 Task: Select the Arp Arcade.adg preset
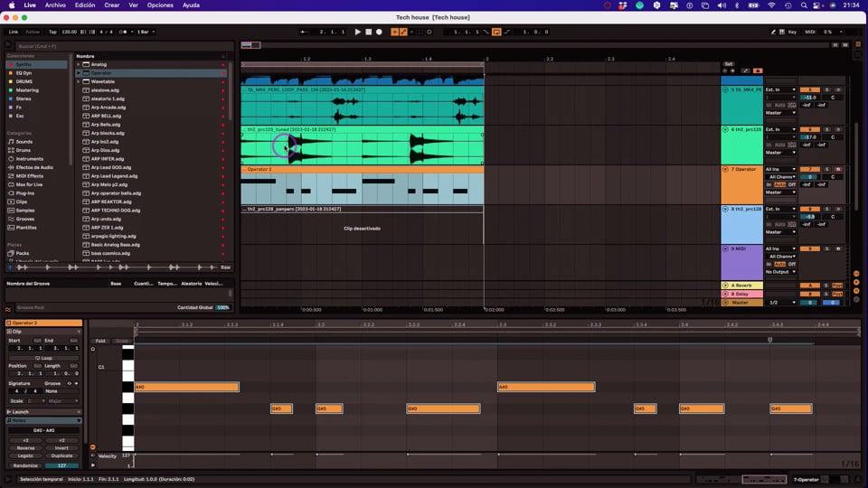click(108, 108)
